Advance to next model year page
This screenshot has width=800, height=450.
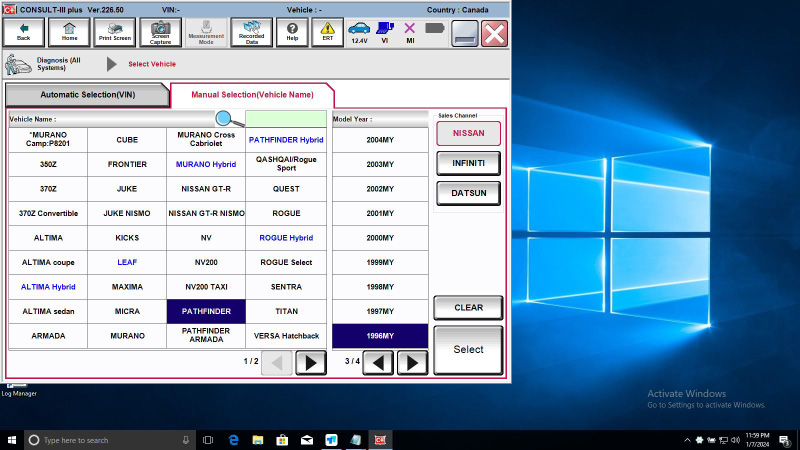click(412, 363)
